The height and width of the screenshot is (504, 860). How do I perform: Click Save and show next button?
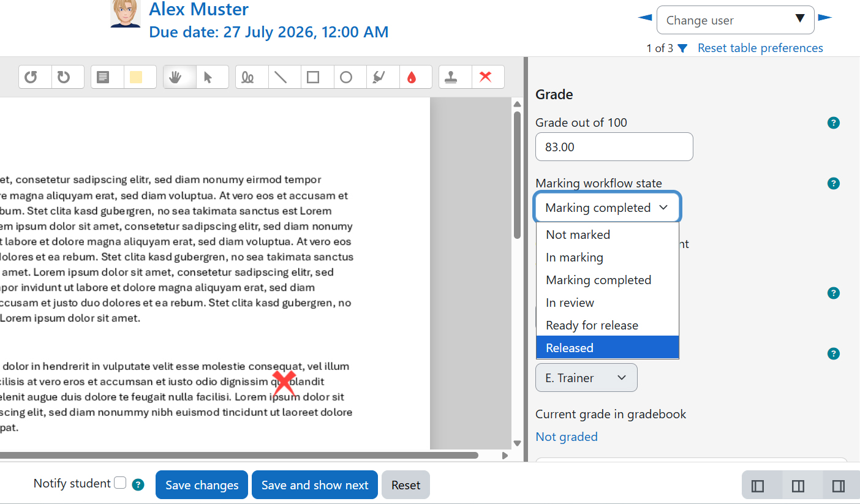[315, 485]
